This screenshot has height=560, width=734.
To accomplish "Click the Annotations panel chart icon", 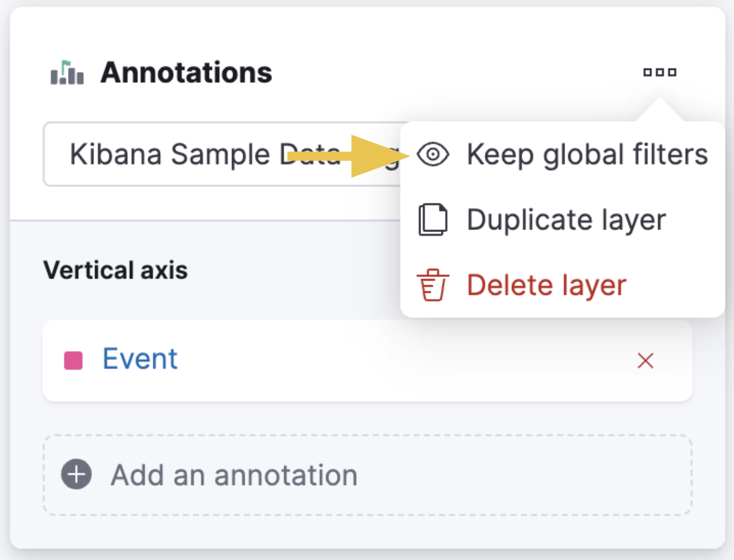I will [67, 72].
